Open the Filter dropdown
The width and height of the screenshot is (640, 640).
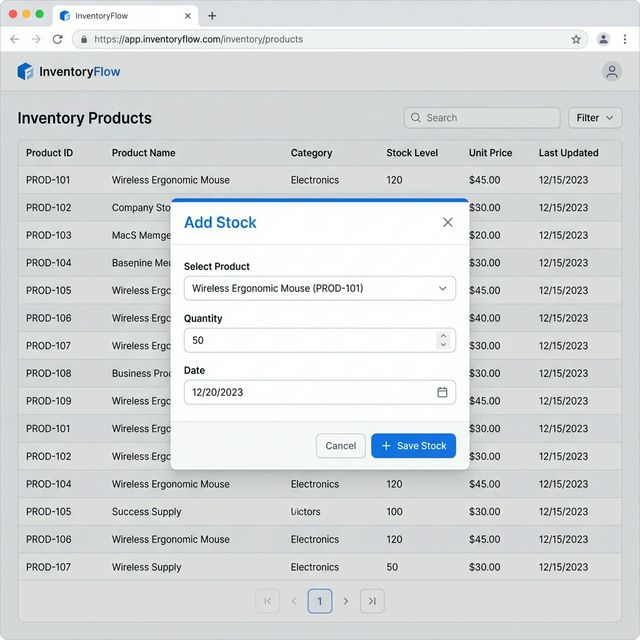pyautogui.click(x=595, y=118)
